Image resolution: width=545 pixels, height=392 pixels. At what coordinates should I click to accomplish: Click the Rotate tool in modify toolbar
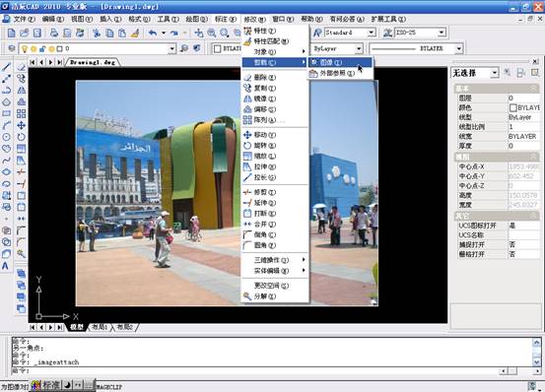[22, 137]
